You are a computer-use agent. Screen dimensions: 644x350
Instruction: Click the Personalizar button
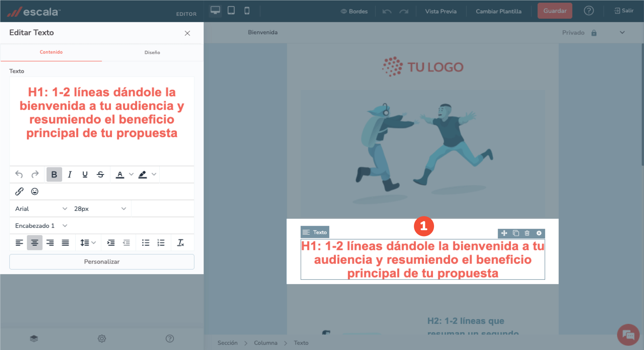pos(102,262)
